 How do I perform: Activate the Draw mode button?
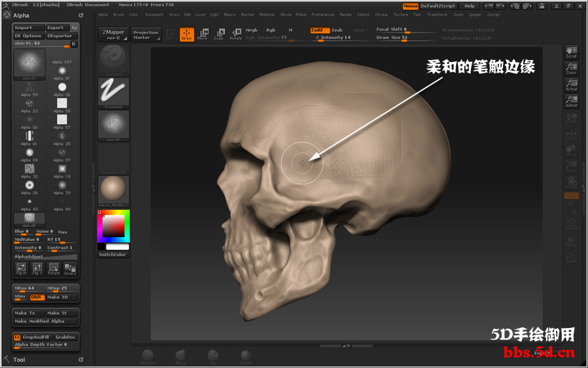click(x=186, y=34)
